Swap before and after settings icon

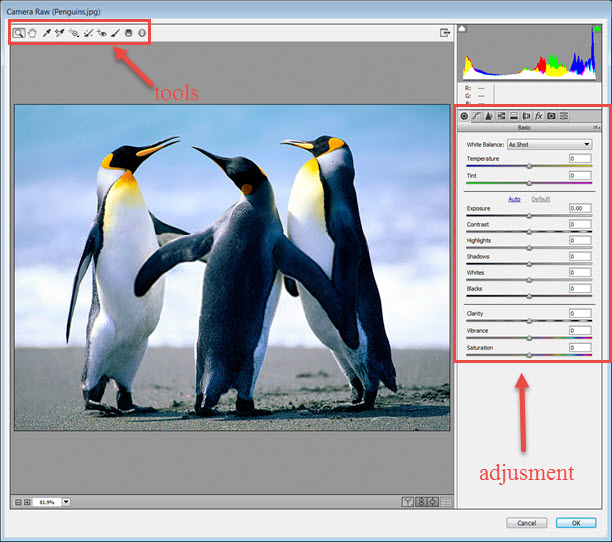[x=421, y=502]
